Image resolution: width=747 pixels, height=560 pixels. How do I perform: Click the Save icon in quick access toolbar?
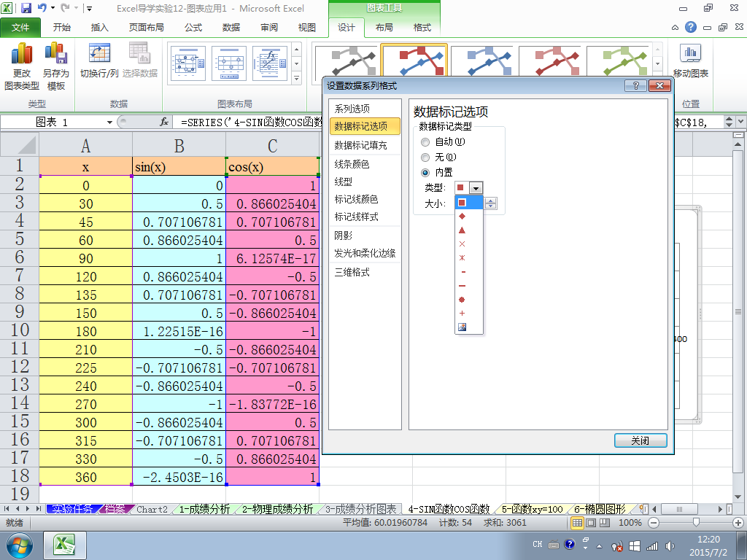point(26,8)
